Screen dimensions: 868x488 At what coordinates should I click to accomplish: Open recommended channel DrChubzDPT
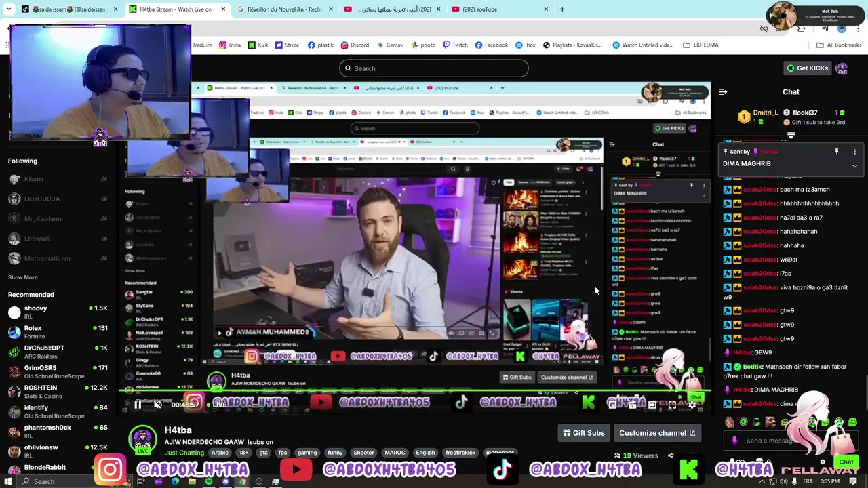(58, 352)
